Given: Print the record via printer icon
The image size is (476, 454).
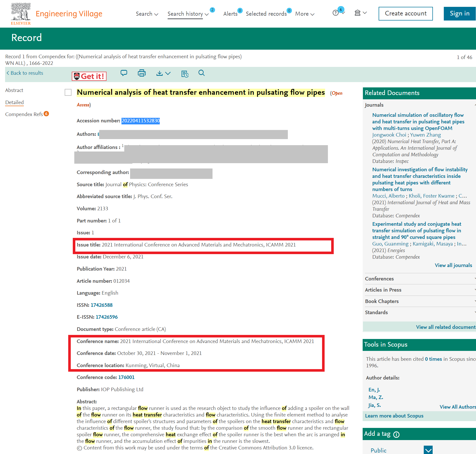Looking at the screenshot, I should point(142,73).
